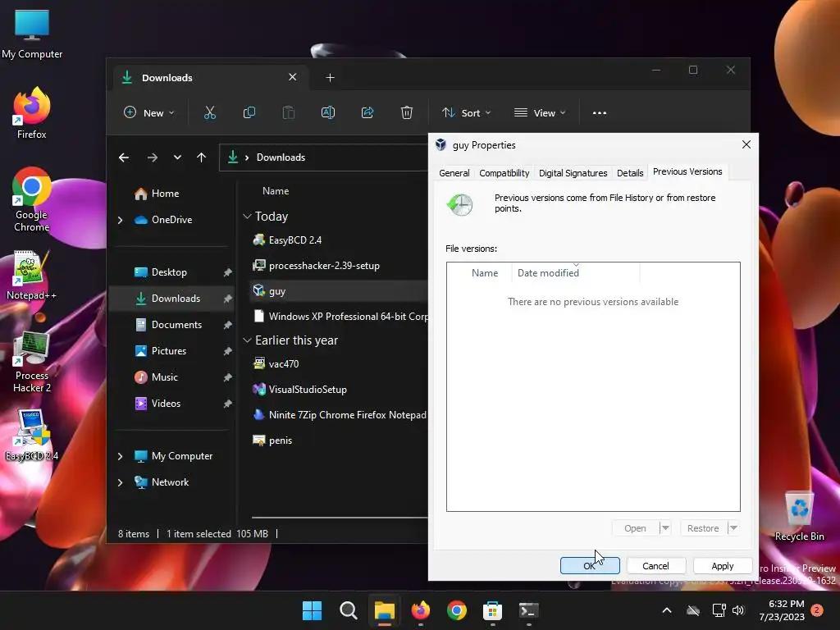Click the Copy icon in Explorer toolbar

click(x=249, y=112)
